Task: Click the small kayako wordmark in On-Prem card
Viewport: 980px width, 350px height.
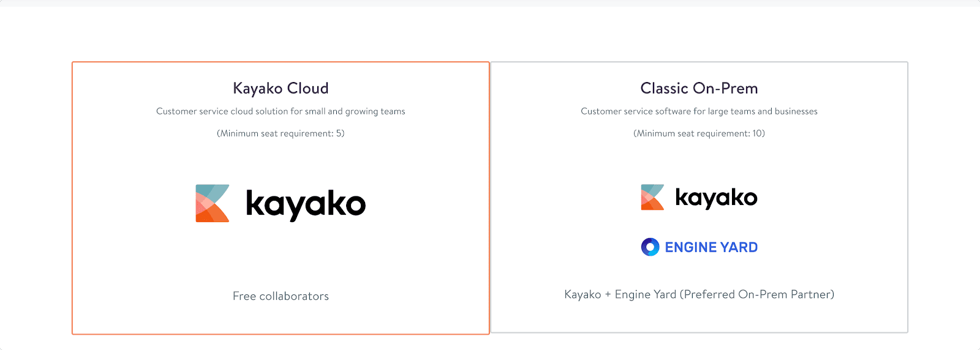Action: (x=716, y=198)
